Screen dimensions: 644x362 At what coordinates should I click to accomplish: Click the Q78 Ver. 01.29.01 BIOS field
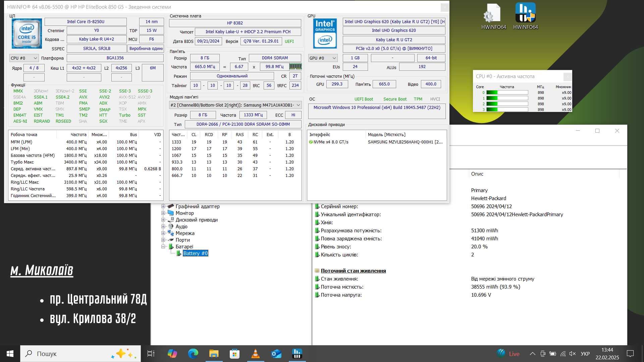pos(261,41)
